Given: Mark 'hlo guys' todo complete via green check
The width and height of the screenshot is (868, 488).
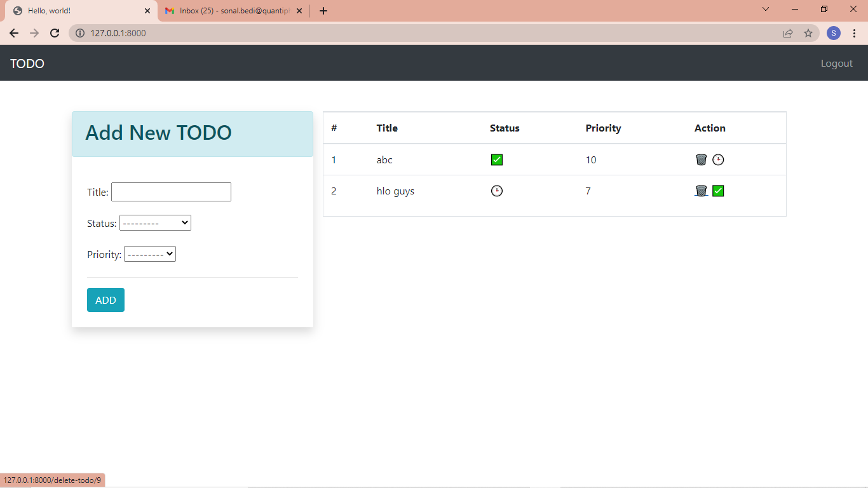Looking at the screenshot, I should point(718,191).
